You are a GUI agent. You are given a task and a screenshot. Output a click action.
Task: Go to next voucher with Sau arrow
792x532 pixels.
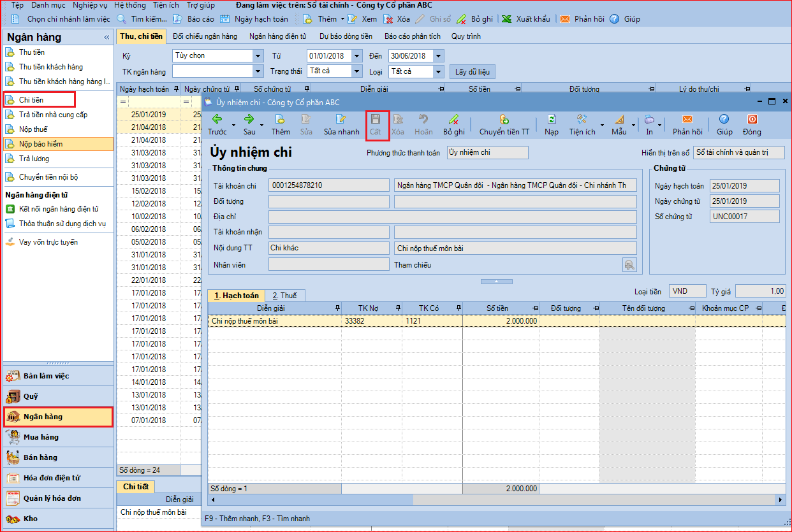249,124
